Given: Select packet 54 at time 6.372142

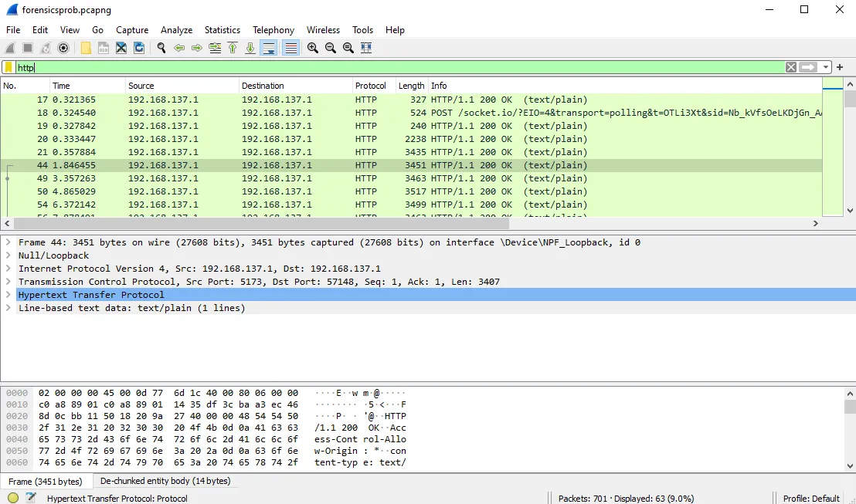Looking at the screenshot, I should pyautogui.click(x=412, y=205).
